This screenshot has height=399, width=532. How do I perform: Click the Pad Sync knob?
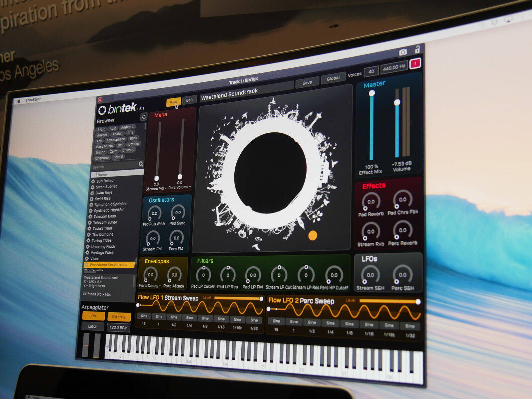click(178, 212)
